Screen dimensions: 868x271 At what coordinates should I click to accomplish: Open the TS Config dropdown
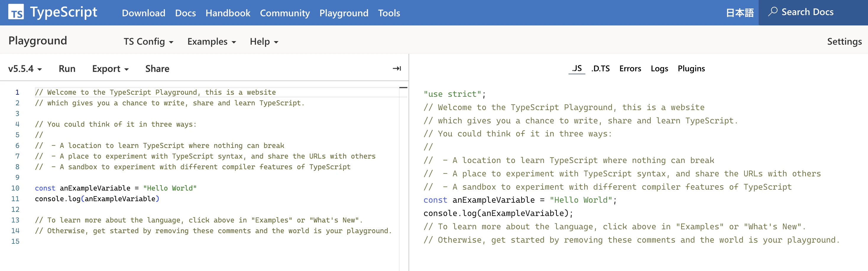click(148, 41)
